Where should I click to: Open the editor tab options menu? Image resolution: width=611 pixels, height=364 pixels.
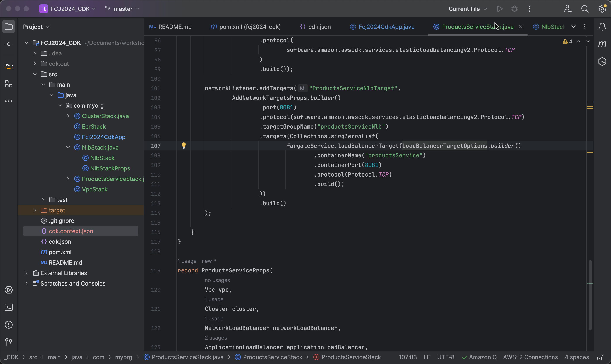[585, 27]
